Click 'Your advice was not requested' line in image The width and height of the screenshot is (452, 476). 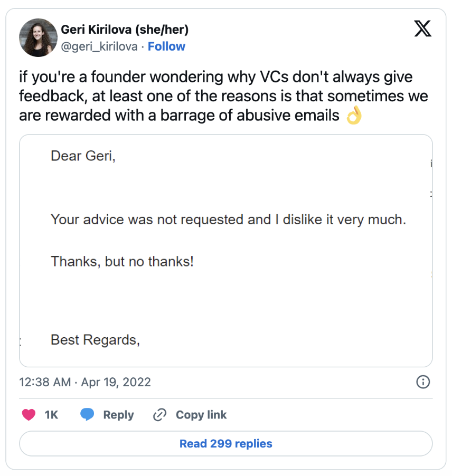pyautogui.click(x=228, y=220)
